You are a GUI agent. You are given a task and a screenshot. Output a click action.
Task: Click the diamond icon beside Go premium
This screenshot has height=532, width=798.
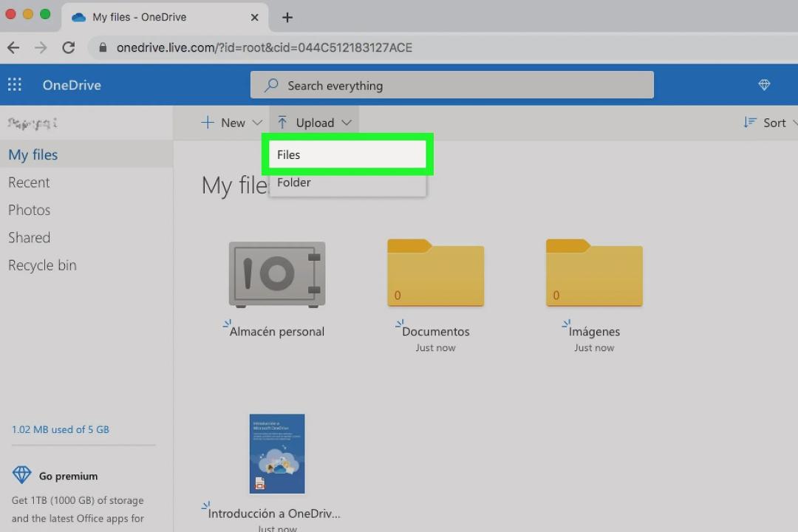[x=22, y=474]
